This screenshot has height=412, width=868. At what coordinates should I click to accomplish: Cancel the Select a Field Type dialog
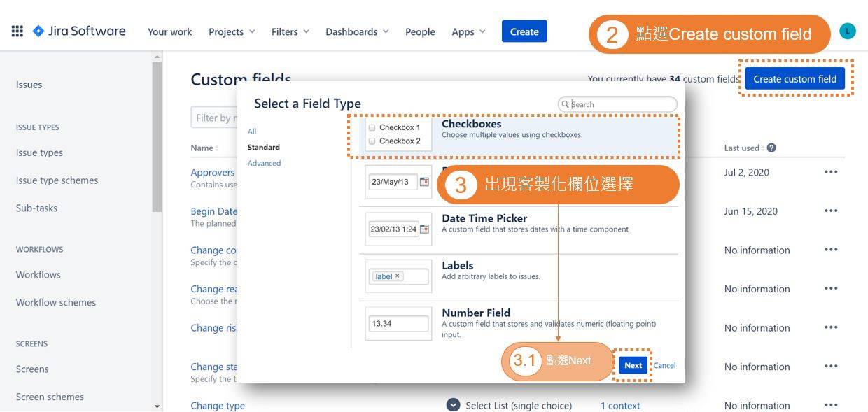(x=664, y=365)
